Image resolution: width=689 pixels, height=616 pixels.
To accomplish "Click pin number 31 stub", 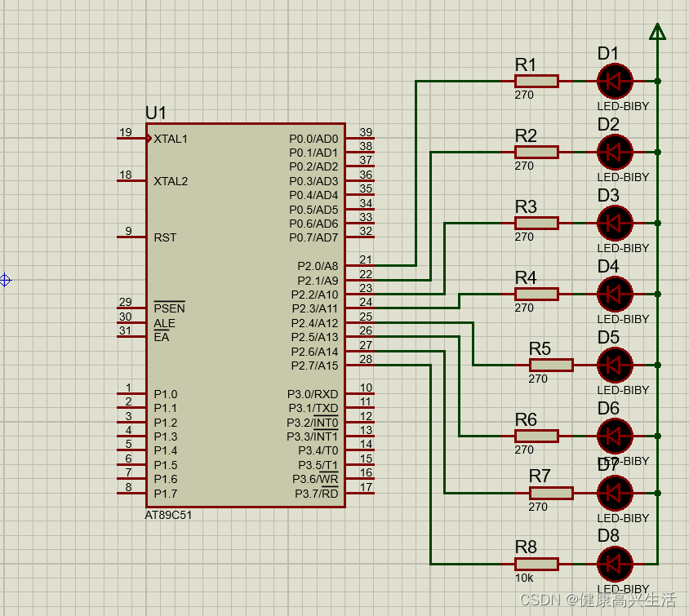I will (131, 337).
